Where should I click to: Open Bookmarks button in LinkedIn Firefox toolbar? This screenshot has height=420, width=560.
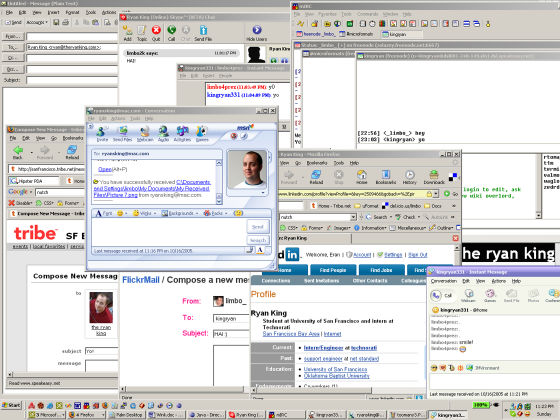(386, 177)
